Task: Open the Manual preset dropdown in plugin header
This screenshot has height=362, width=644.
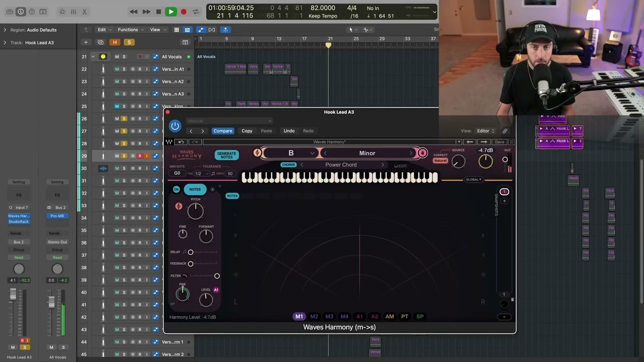Action: click(x=229, y=121)
